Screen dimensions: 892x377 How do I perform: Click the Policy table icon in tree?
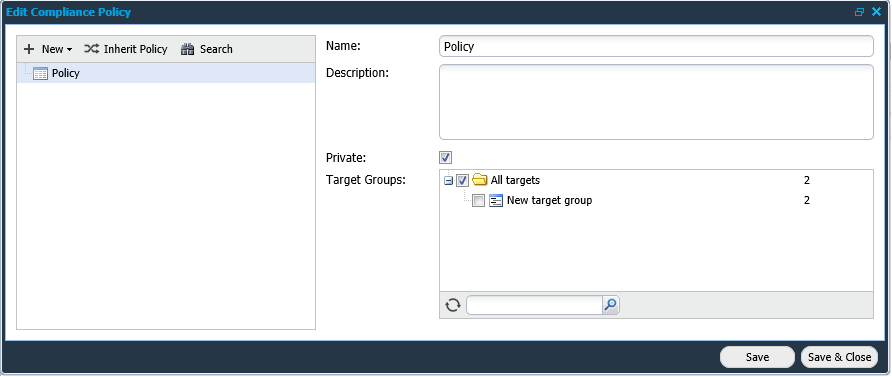tap(40, 73)
